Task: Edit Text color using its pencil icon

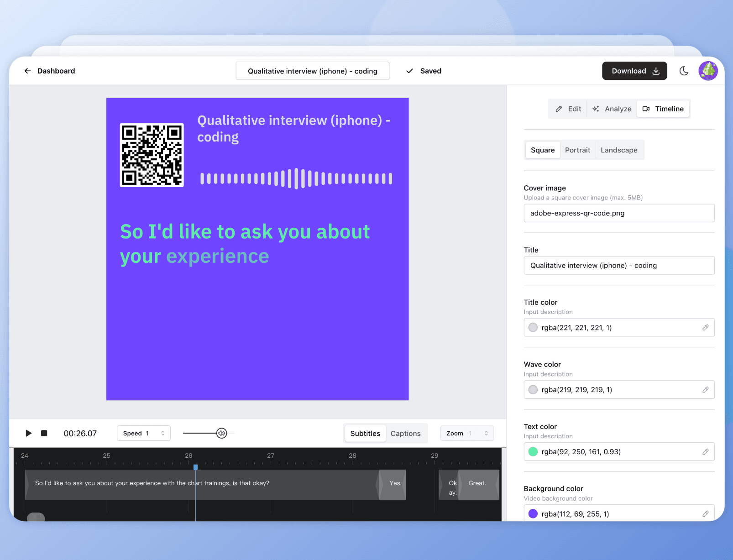Action: pyautogui.click(x=705, y=451)
